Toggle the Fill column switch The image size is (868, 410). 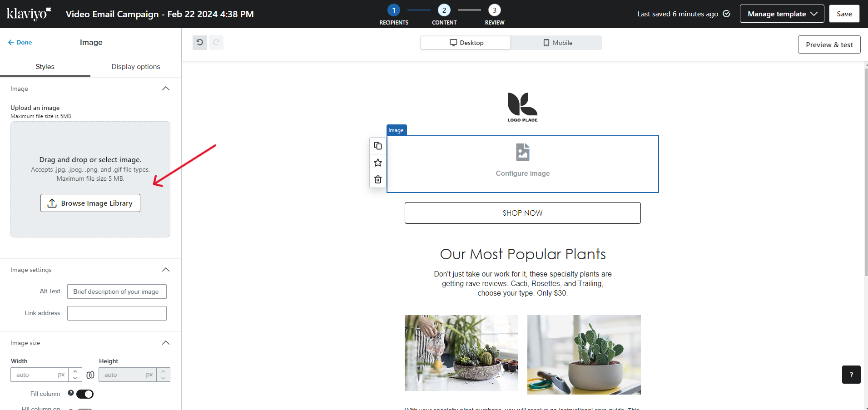pyautogui.click(x=85, y=394)
